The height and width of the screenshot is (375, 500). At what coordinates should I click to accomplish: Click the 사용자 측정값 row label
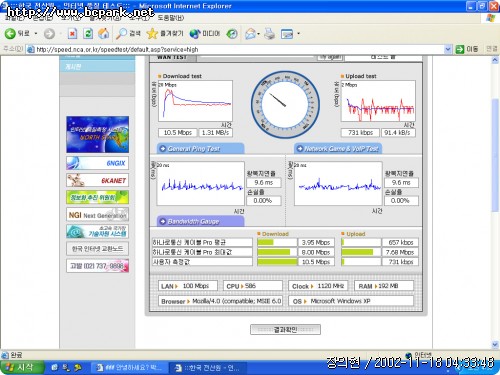point(202,262)
